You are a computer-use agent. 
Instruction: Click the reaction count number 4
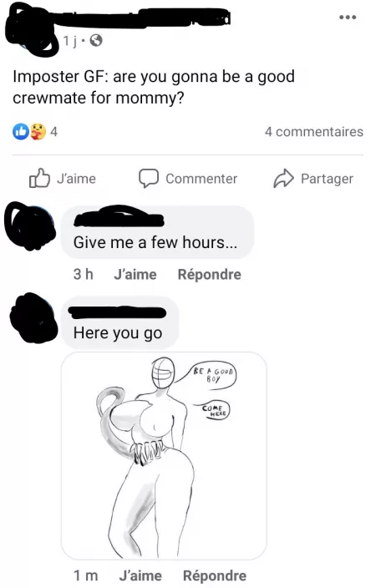54,132
